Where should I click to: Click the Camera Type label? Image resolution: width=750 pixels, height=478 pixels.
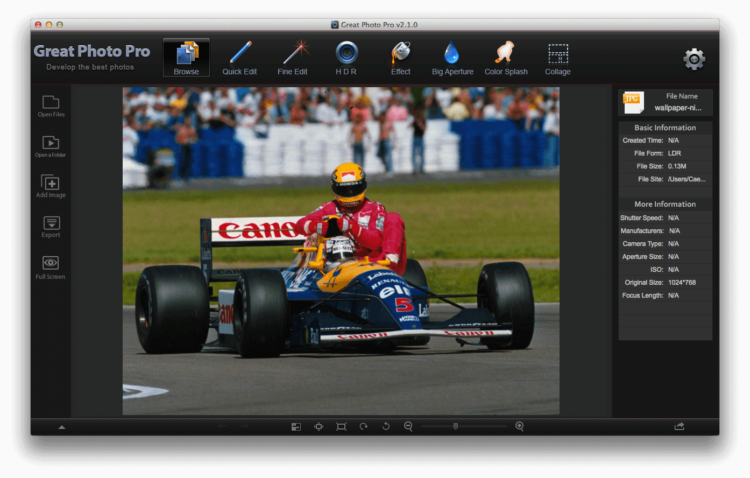(x=643, y=244)
